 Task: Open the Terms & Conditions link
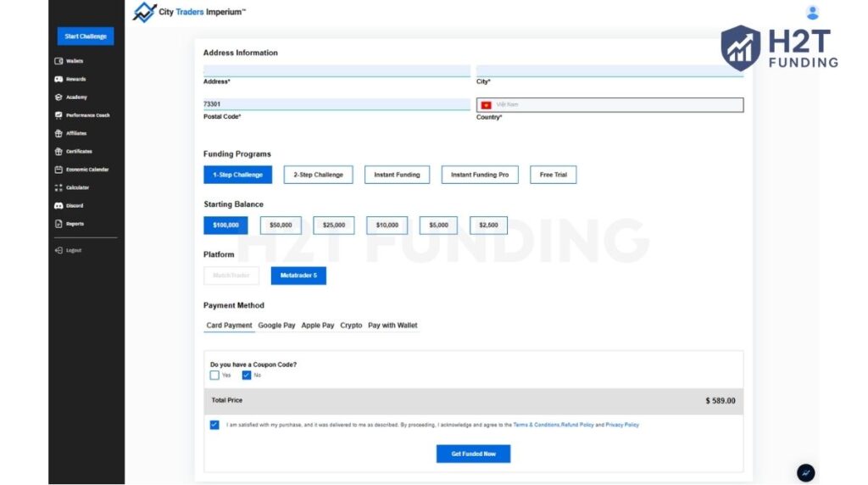537,425
